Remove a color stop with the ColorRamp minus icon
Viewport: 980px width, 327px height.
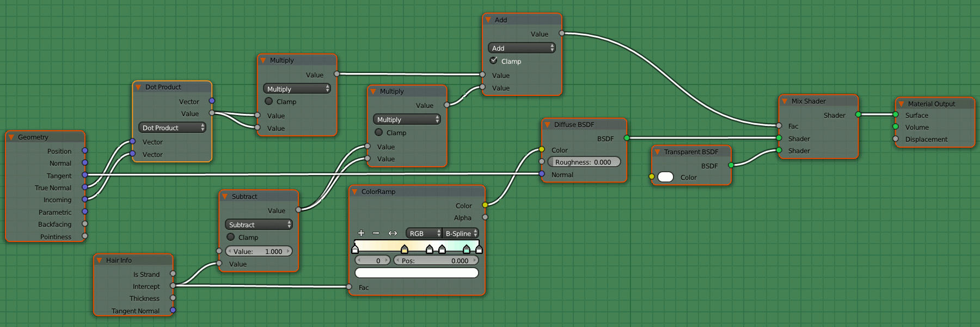coord(376,233)
